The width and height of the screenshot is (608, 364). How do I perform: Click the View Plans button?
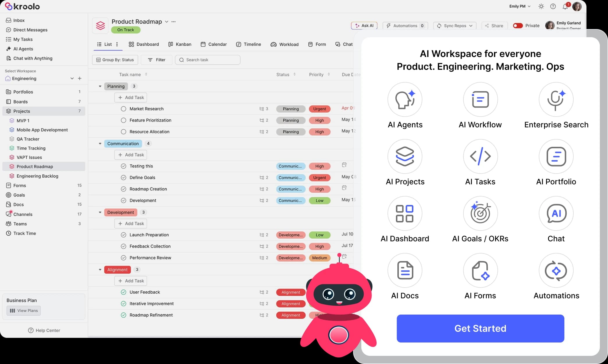24,311
